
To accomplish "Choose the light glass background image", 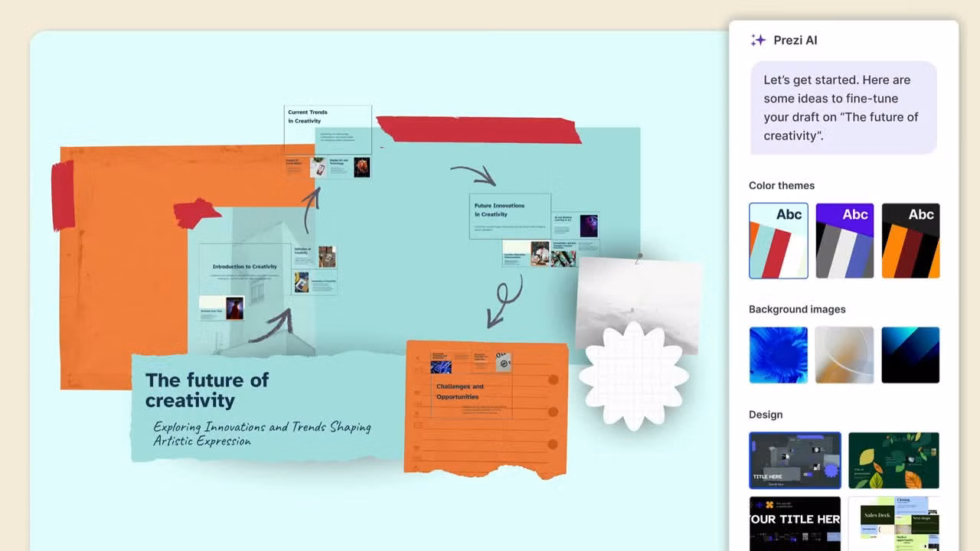I will point(844,355).
